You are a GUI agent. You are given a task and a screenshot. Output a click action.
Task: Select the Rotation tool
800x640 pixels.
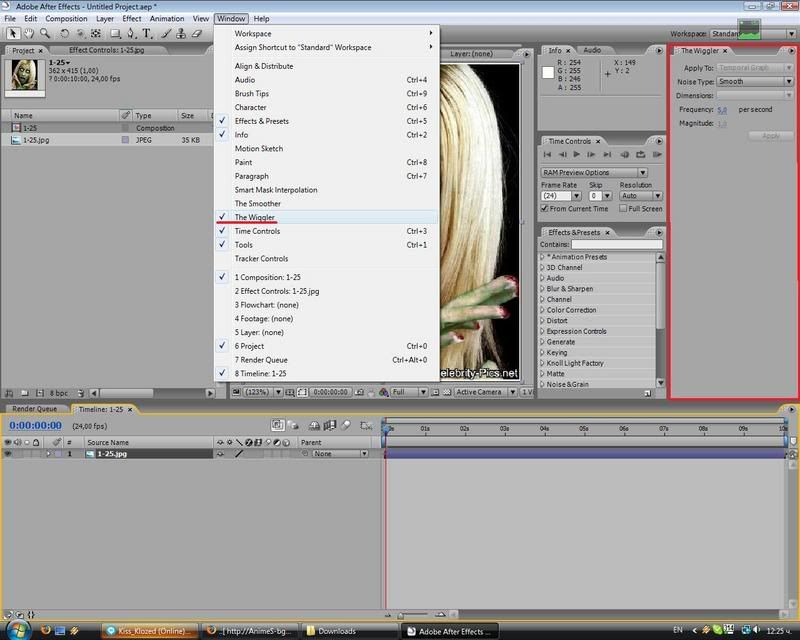pyautogui.click(x=64, y=34)
